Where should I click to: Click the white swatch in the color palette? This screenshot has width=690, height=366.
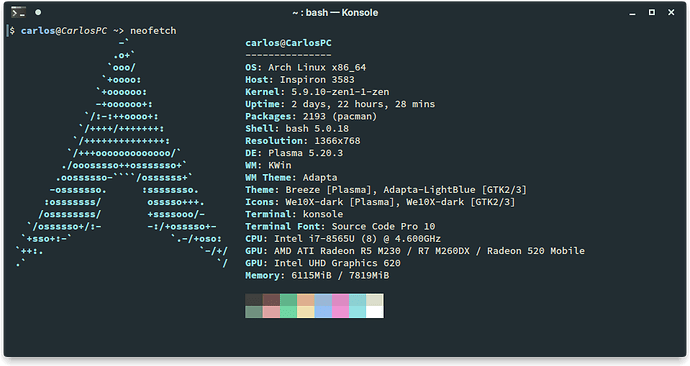click(x=375, y=312)
